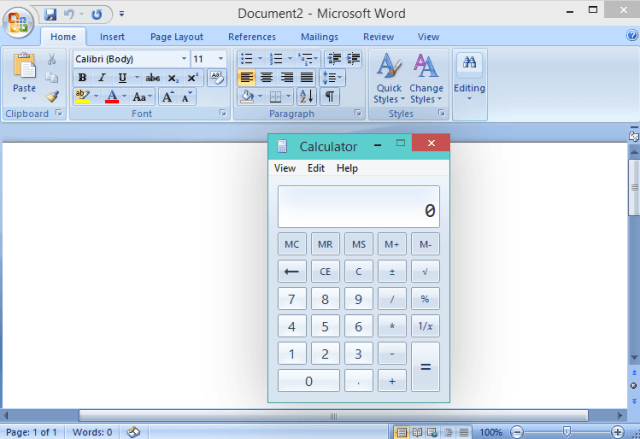The image size is (640, 439).
Task: Switch to the Page Layout tab
Action: pos(176,37)
